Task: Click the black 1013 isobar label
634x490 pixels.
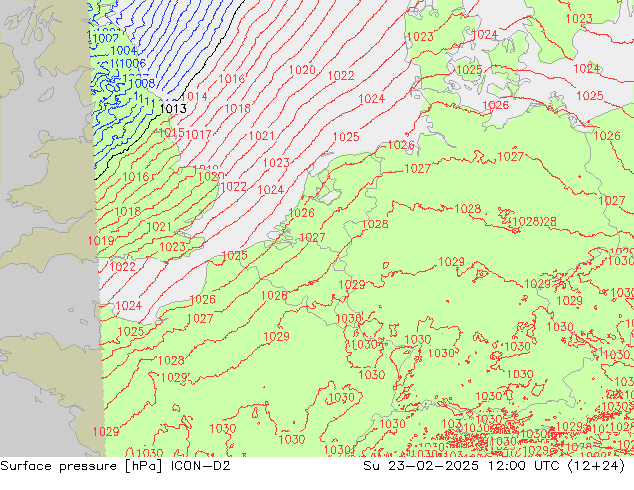Action: (173, 109)
